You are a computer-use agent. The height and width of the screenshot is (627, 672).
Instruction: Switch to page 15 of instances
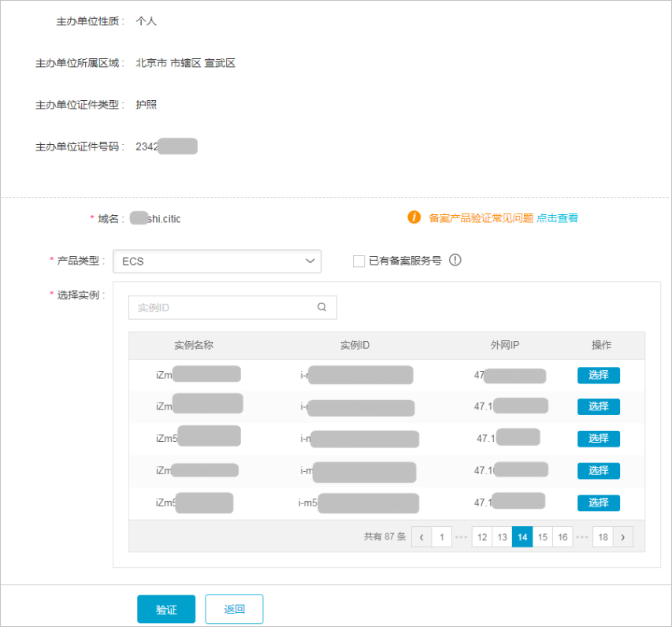[x=542, y=537]
